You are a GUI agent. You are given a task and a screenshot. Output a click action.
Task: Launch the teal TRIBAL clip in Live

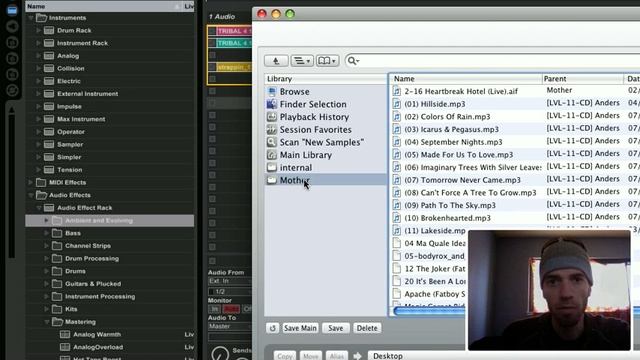(212, 43)
